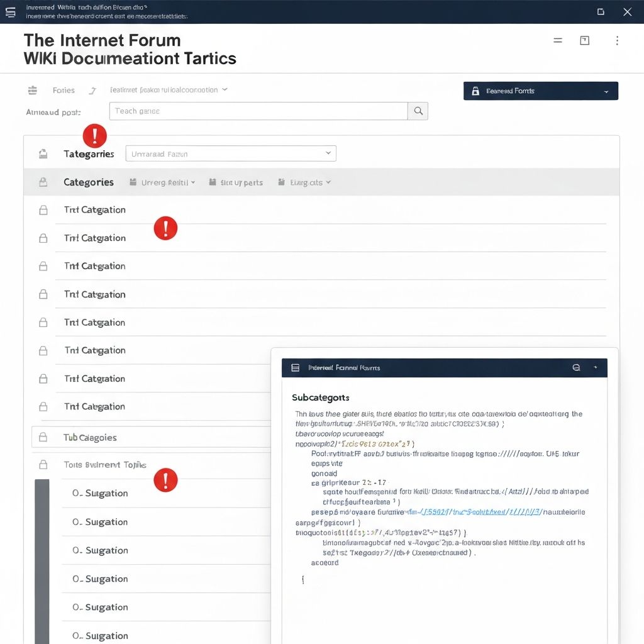Toggle the lock icon on the Tategarries row
This screenshot has width=644, height=644.
[43, 154]
